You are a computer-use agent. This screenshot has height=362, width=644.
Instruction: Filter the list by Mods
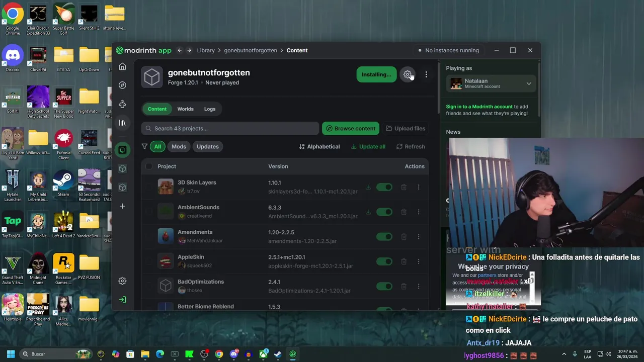(179, 146)
